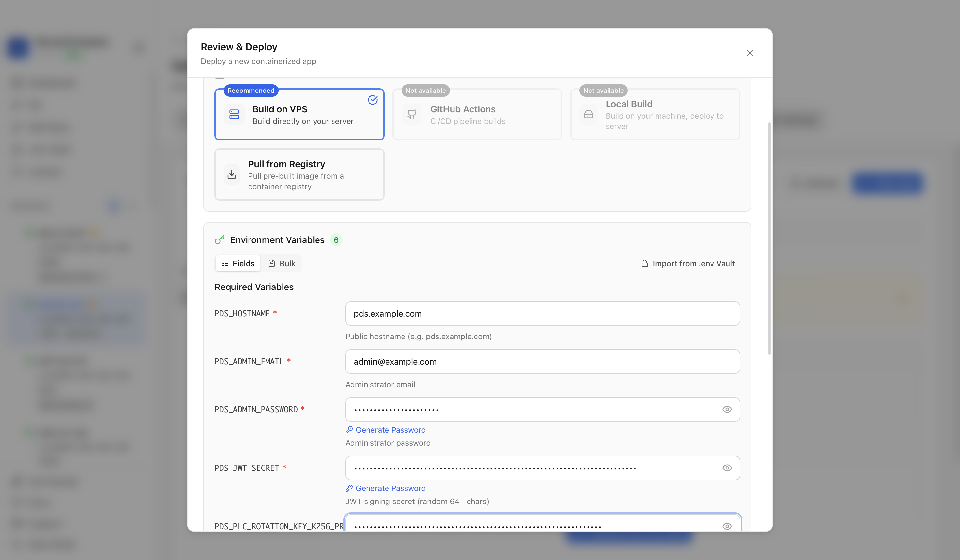This screenshot has width=960, height=560.
Task: Click the Pull from Registry download icon
Action: click(x=231, y=174)
